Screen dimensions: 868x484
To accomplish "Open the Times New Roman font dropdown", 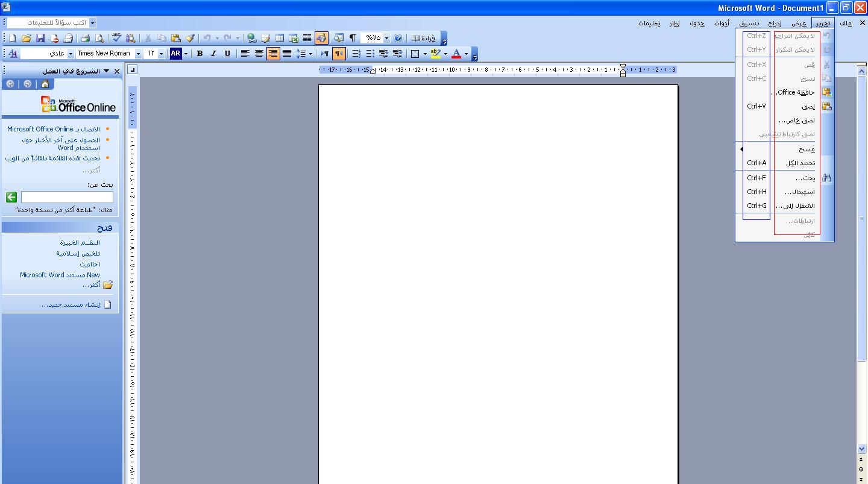I will tap(138, 54).
